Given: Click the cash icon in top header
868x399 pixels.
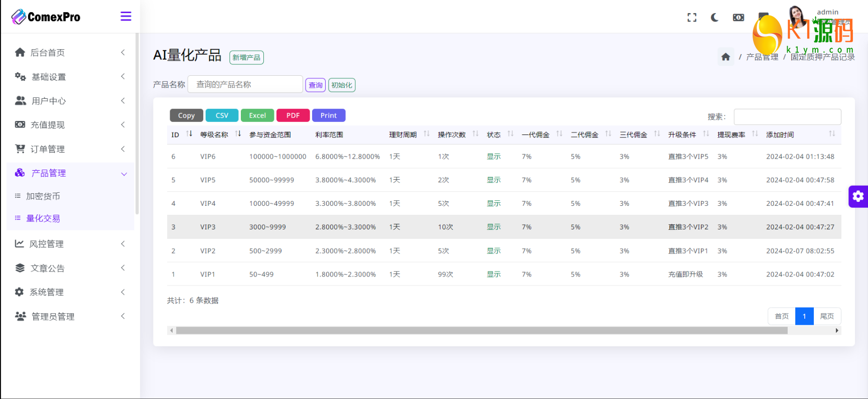Looking at the screenshot, I should click(738, 18).
